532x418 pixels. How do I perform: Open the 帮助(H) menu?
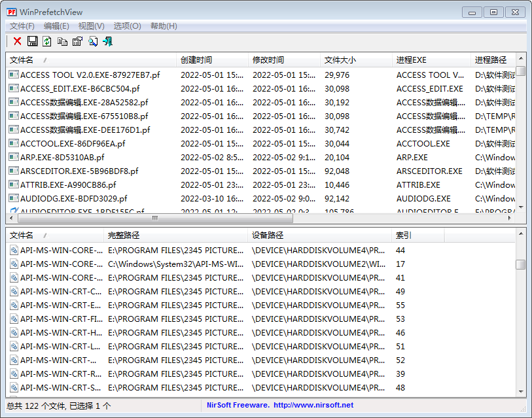pyautogui.click(x=164, y=26)
